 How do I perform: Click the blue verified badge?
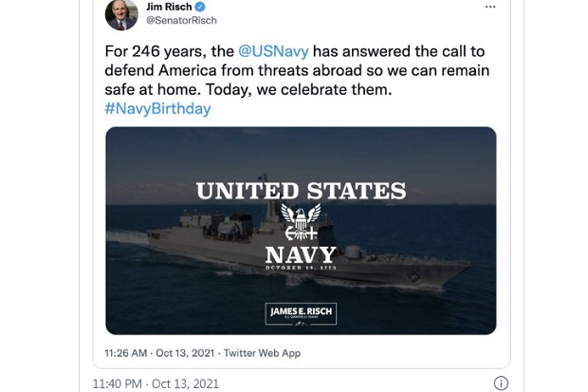click(x=200, y=7)
